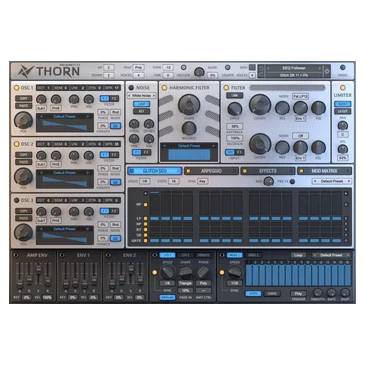This screenshot has height=365, width=365.
Task: Enable the RP row yellow indicator
Action: [145, 205]
